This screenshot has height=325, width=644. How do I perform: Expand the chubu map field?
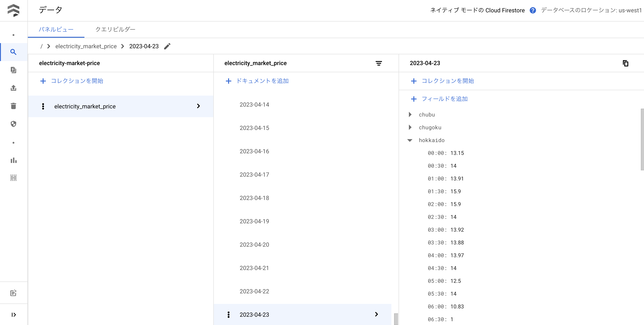pos(410,114)
